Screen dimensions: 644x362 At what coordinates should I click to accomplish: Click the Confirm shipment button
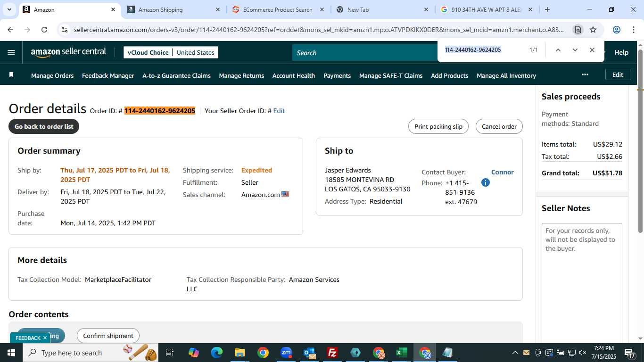[108, 336]
